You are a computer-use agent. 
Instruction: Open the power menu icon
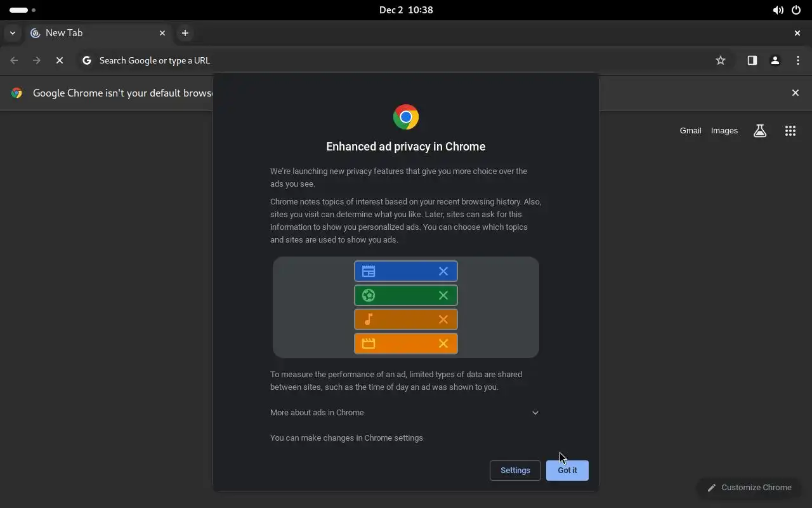coord(796,10)
